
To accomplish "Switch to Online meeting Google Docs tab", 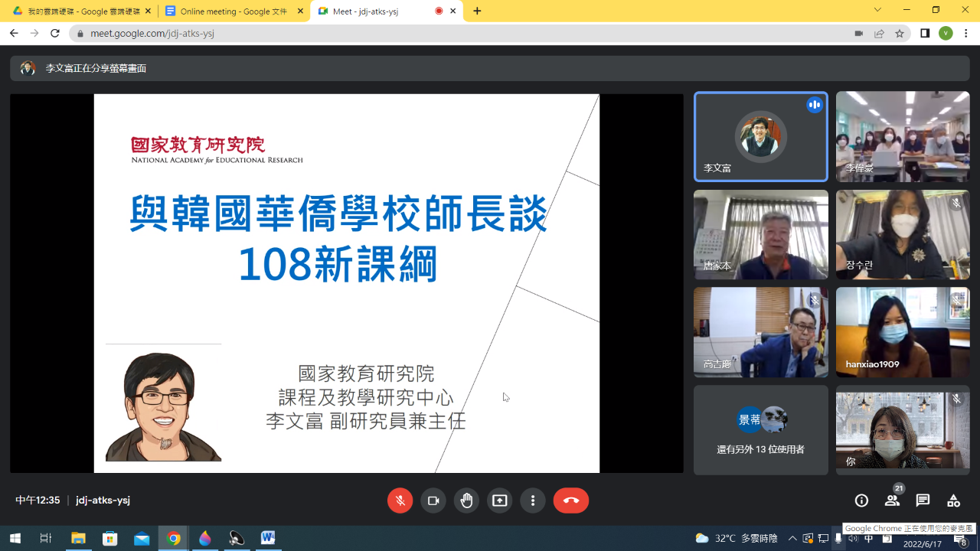I will pyautogui.click(x=234, y=11).
